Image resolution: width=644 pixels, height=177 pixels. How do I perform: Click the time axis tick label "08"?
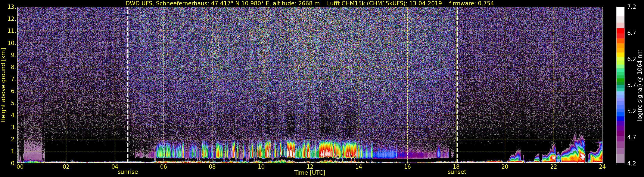[x=212, y=167]
